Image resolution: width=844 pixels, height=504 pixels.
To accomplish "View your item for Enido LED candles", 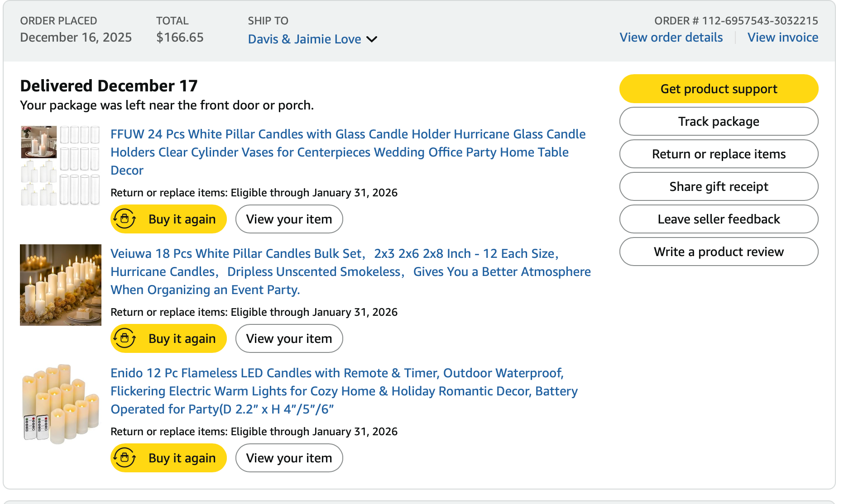I will (x=289, y=458).
